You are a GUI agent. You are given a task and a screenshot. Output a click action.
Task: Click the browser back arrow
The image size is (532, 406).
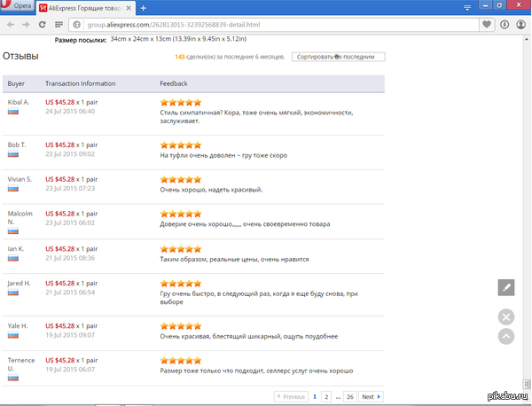(11, 25)
